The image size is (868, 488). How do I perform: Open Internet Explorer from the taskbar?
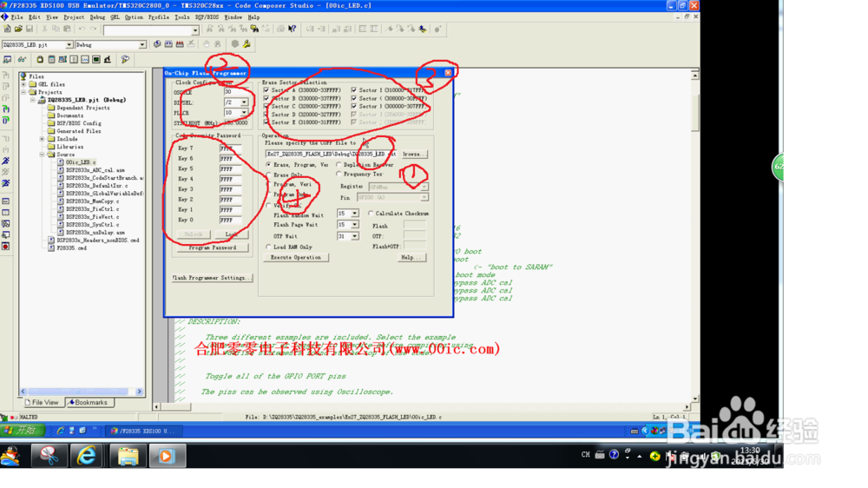pyautogui.click(x=86, y=456)
